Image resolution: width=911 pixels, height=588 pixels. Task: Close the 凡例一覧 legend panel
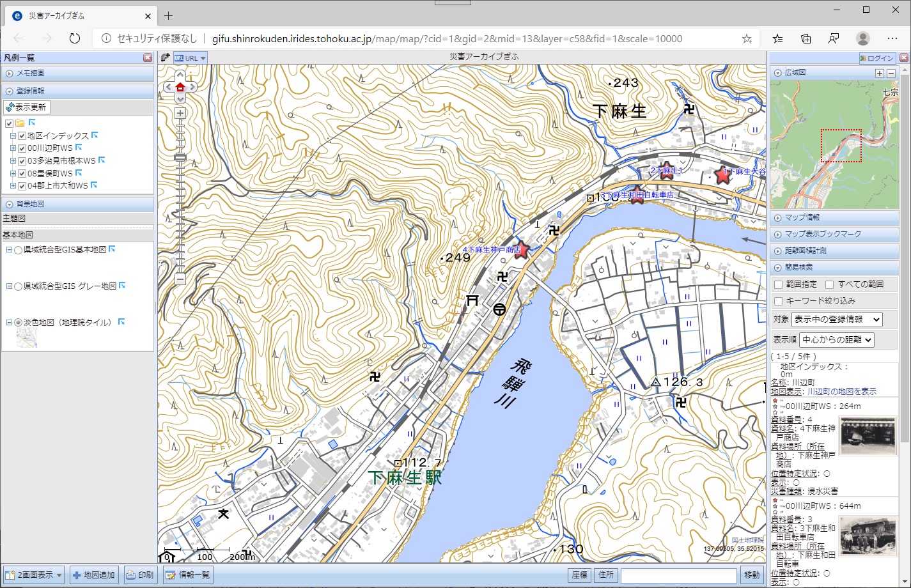148,58
